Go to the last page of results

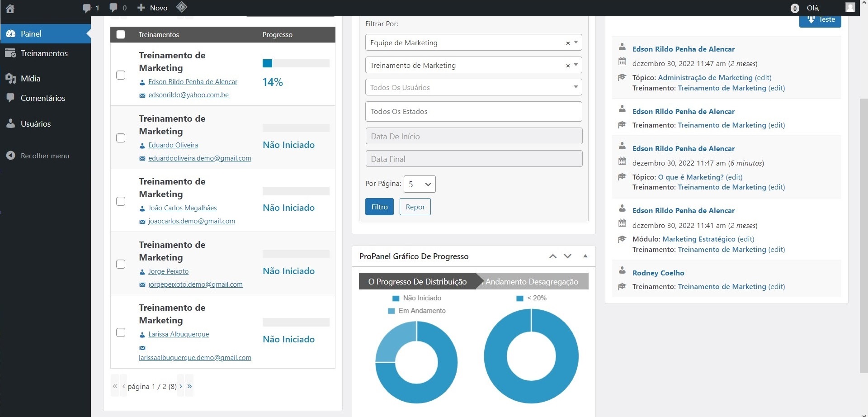tap(189, 386)
